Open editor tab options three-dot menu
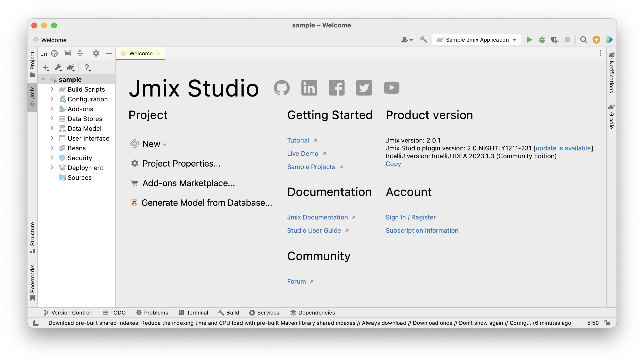The width and height of the screenshot is (644, 364). [600, 53]
